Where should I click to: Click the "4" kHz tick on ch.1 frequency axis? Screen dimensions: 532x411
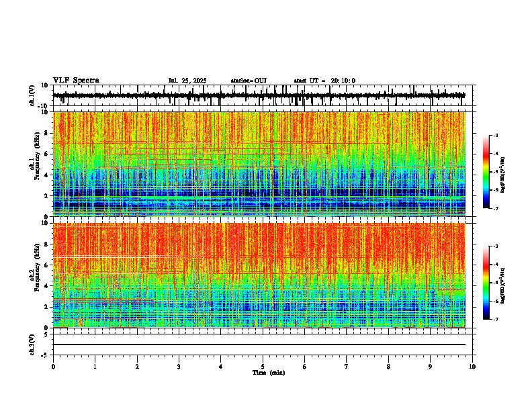(x=47, y=175)
